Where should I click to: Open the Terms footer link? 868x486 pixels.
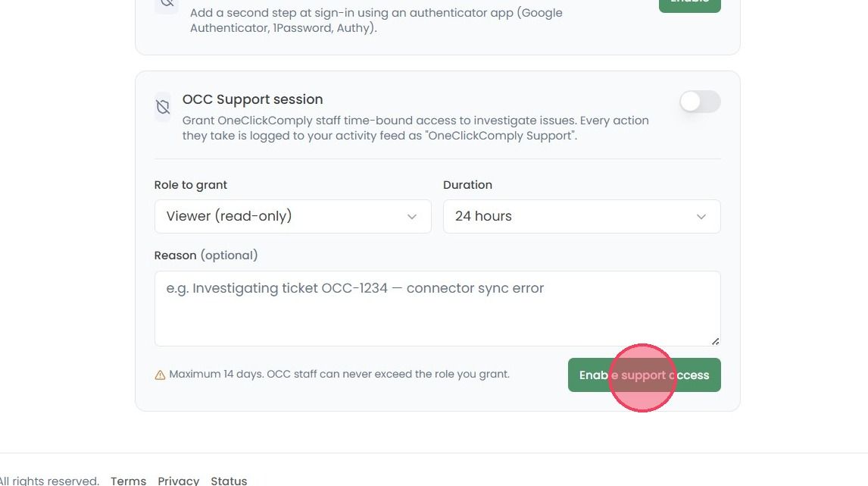click(x=129, y=481)
